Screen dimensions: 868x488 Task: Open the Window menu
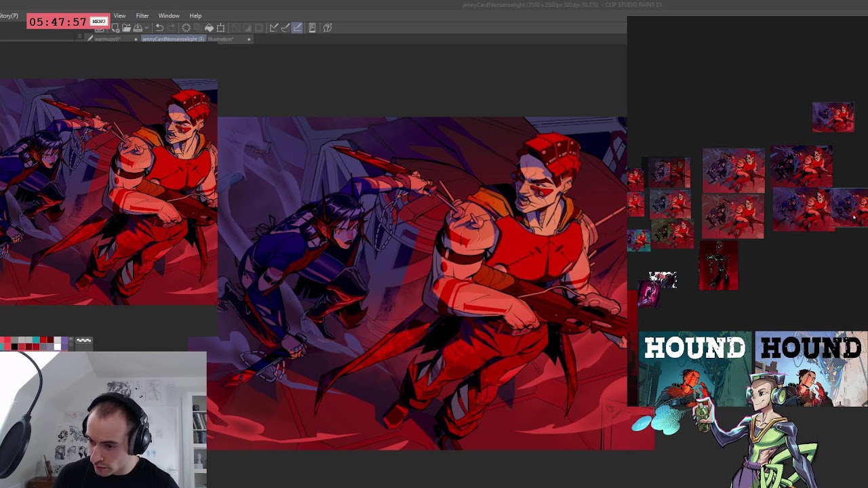tap(169, 16)
